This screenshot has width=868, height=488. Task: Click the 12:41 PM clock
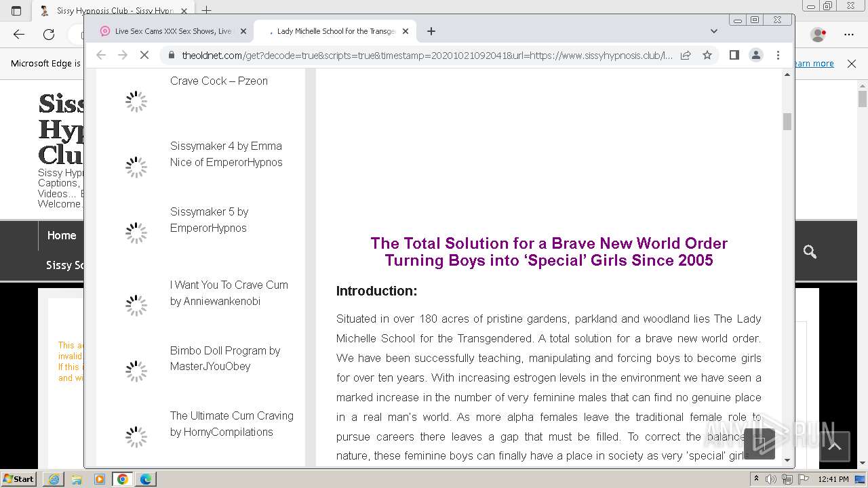(x=833, y=479)
